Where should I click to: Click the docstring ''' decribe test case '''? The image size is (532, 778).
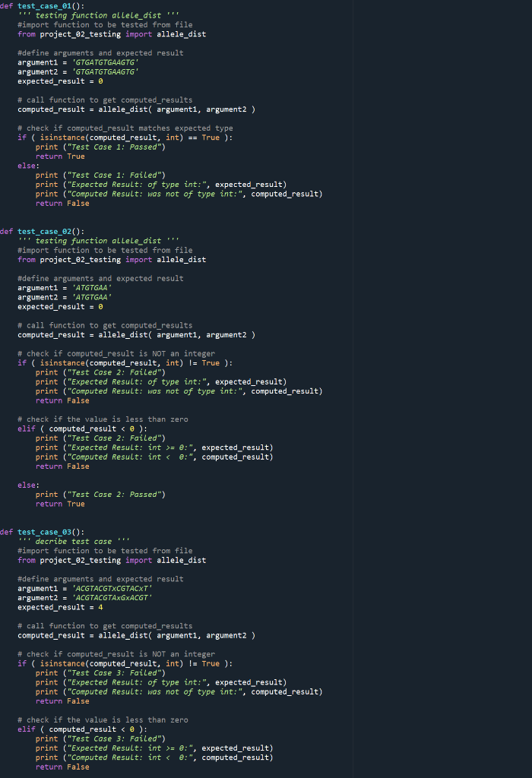click(74, 541)
